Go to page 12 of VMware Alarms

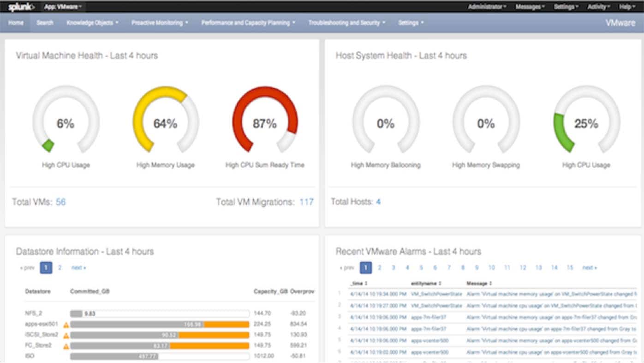(523, 267)
